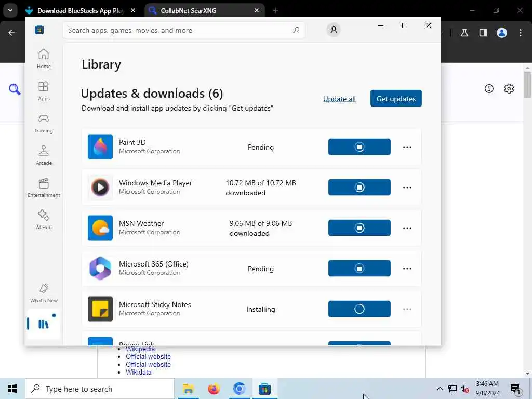Click the Microsoft Sticky Notes app name
Image resolution: width=532 pixels, height=399 pixels.
pos(155,304)
